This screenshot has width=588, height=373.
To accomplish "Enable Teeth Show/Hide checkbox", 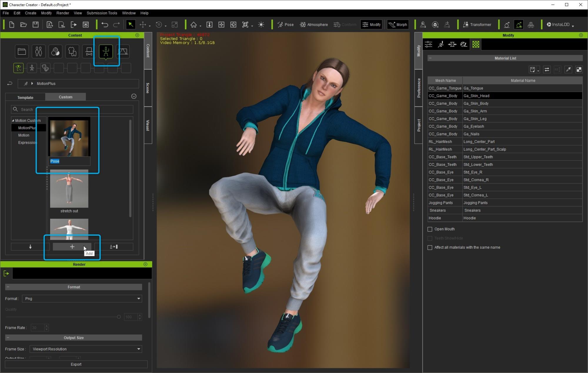I will point(430,238).
